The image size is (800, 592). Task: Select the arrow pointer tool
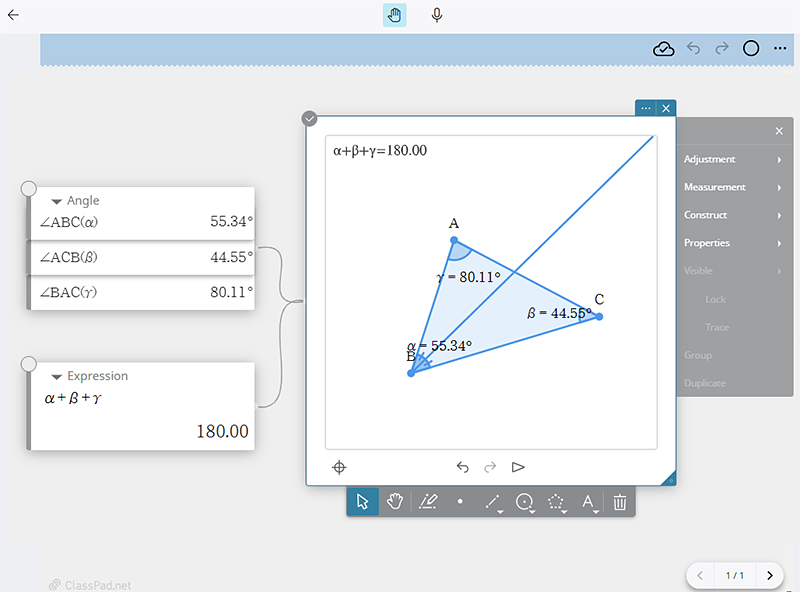363,502
